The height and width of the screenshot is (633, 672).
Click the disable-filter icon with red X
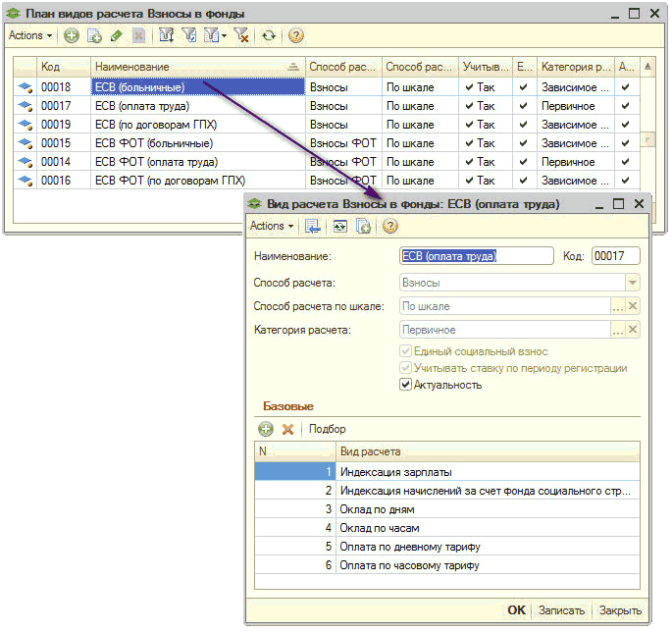coord(241,35)
